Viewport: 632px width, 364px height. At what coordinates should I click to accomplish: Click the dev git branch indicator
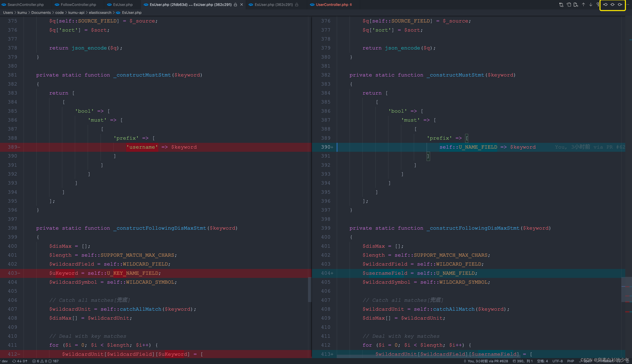click(x=4, y=361)
